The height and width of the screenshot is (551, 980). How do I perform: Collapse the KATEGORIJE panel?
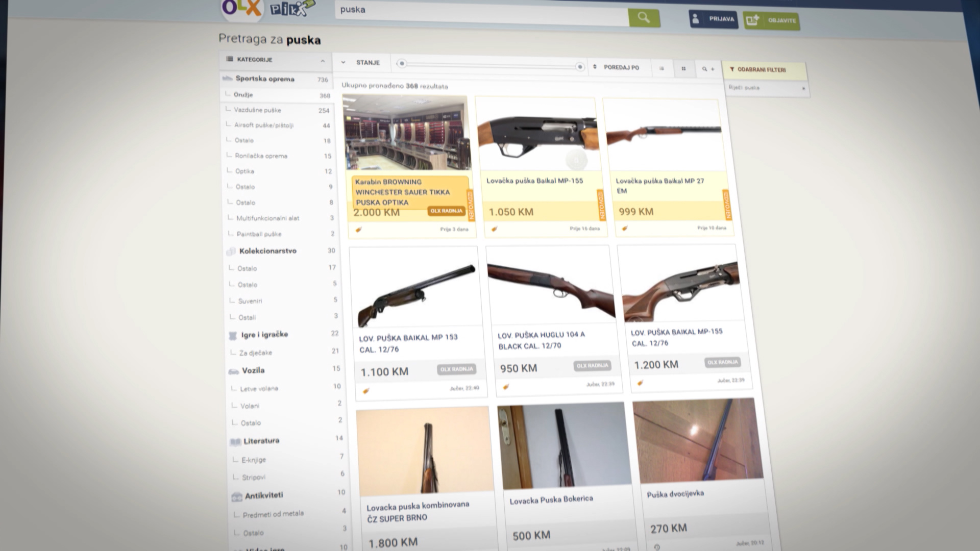click(323, 61)
